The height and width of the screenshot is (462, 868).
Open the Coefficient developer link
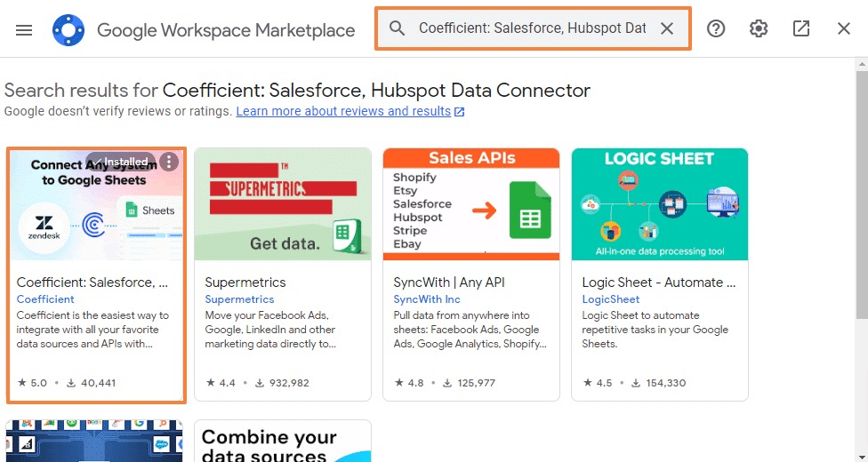pos(45,299)
